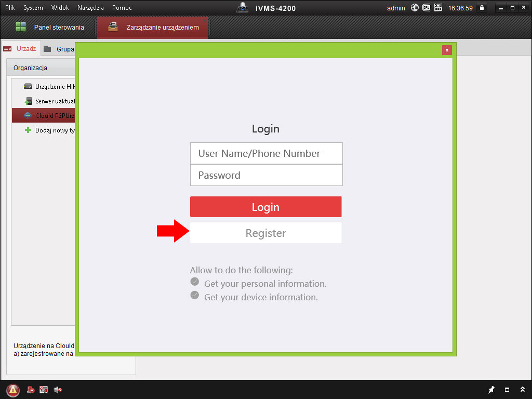This screenshot has height=399, width=532.
Task: Open the Narzędzia menu
Action: click(x=90, y=8)
